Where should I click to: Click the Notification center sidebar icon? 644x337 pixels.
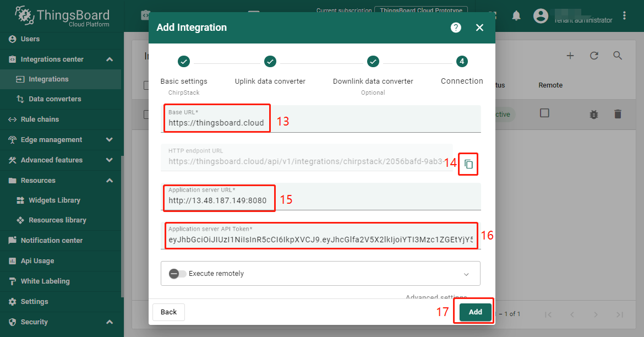coord(12,240)
